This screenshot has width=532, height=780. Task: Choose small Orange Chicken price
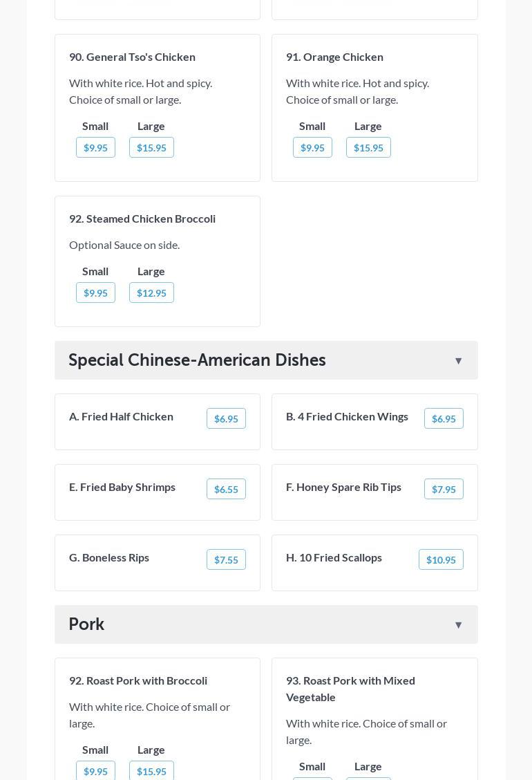(x=312, y=147)
